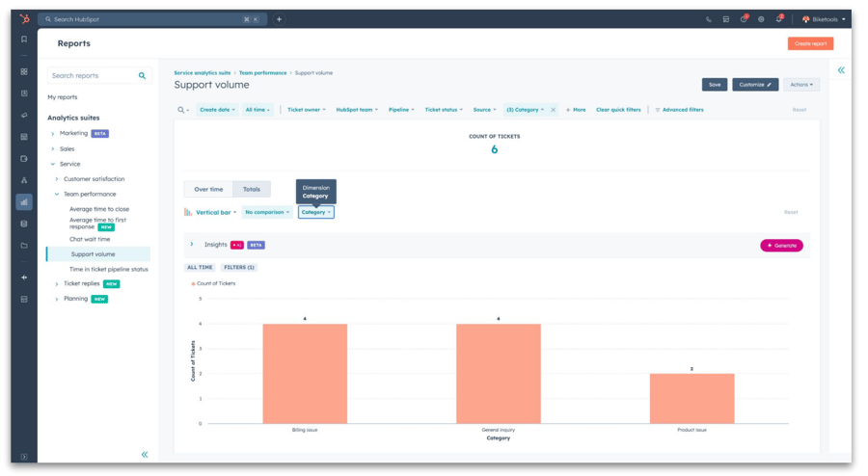The height and width of the screenshot is (476, 868).
Task: Click the Generate insights button
Action: (781, 246)
